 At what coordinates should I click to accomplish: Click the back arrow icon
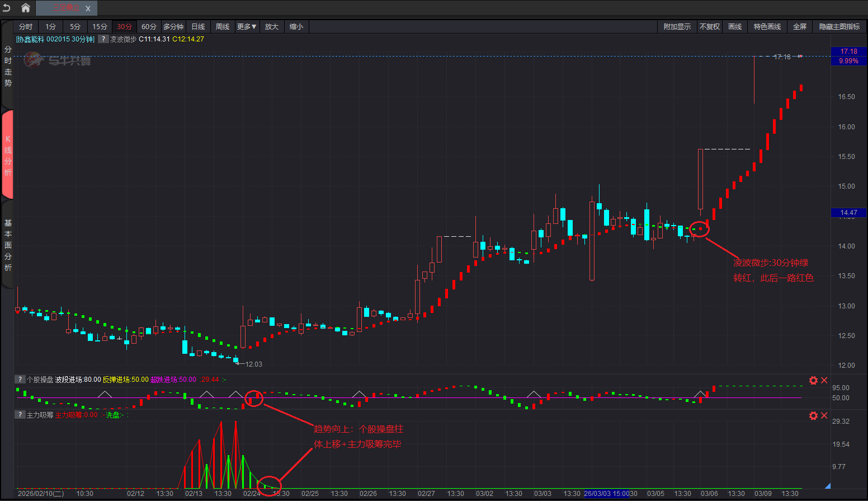(7, 8)
